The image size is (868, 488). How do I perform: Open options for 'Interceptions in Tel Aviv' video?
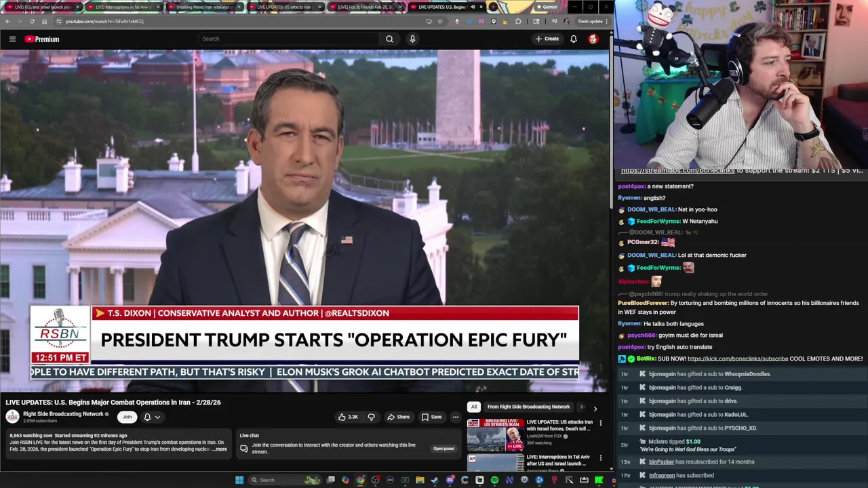click(600, 458)
